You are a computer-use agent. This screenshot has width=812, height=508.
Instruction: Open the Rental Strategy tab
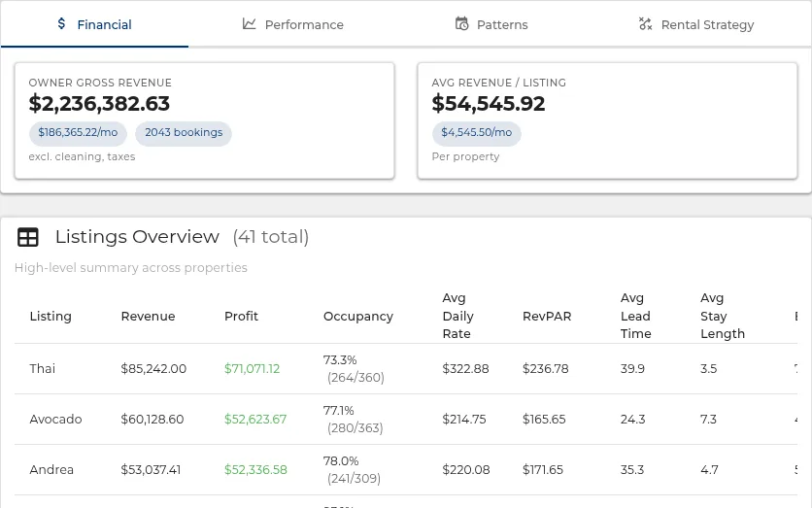coord(696,24)
